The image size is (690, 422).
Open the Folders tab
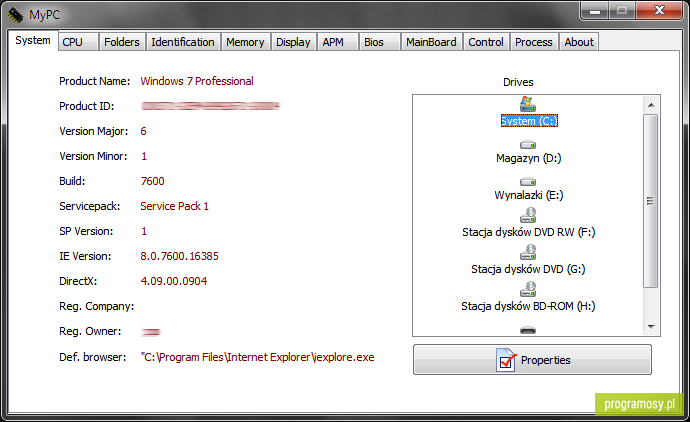pyautogui.click(x=122, y=42)
